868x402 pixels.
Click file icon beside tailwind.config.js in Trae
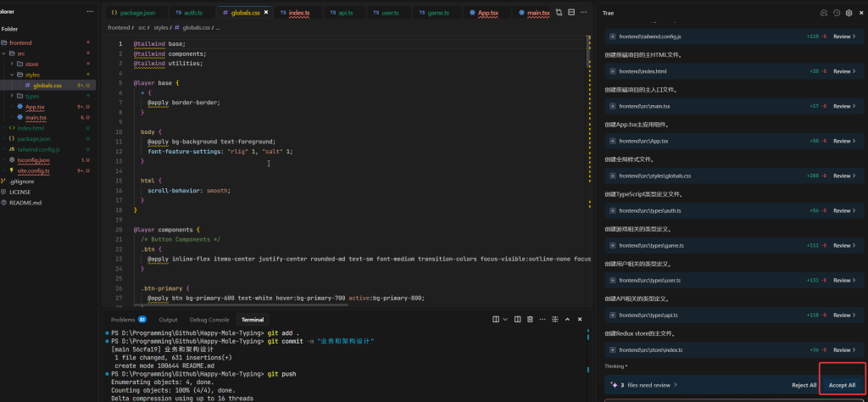[x=612, y=36]
